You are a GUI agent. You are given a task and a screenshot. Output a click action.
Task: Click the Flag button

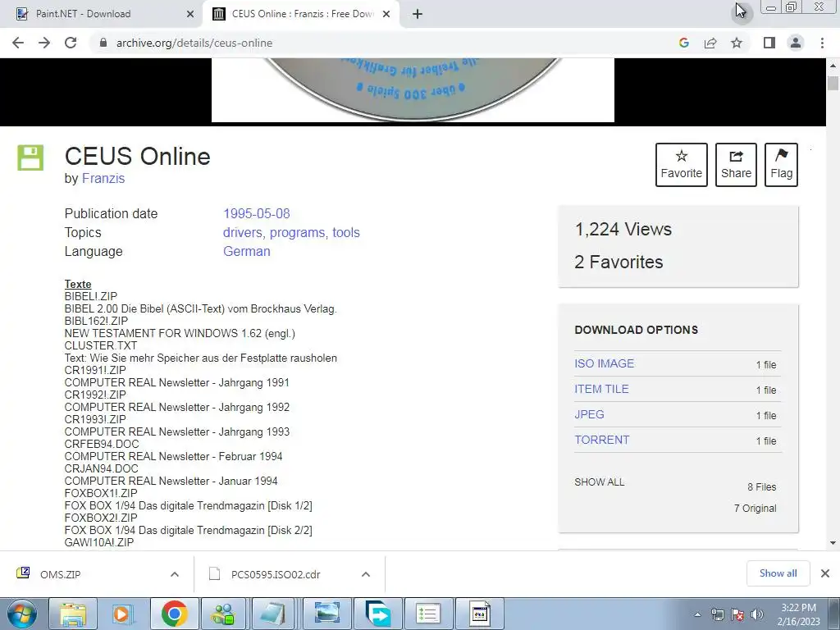coord(781,164)
